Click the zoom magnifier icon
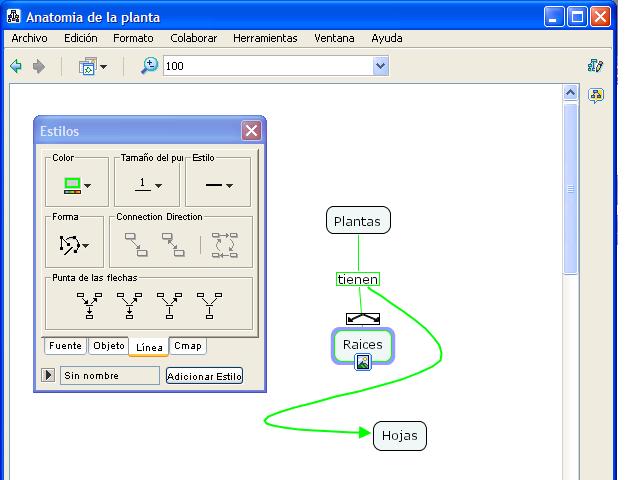 [149, 66]
